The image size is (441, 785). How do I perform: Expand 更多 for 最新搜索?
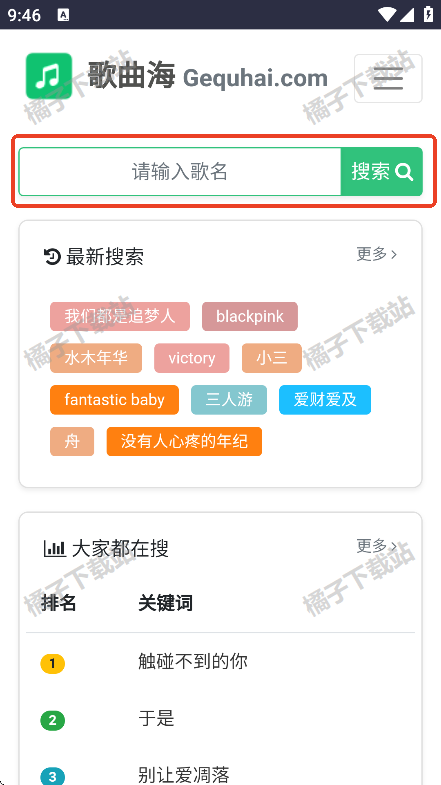coord(376,254)
